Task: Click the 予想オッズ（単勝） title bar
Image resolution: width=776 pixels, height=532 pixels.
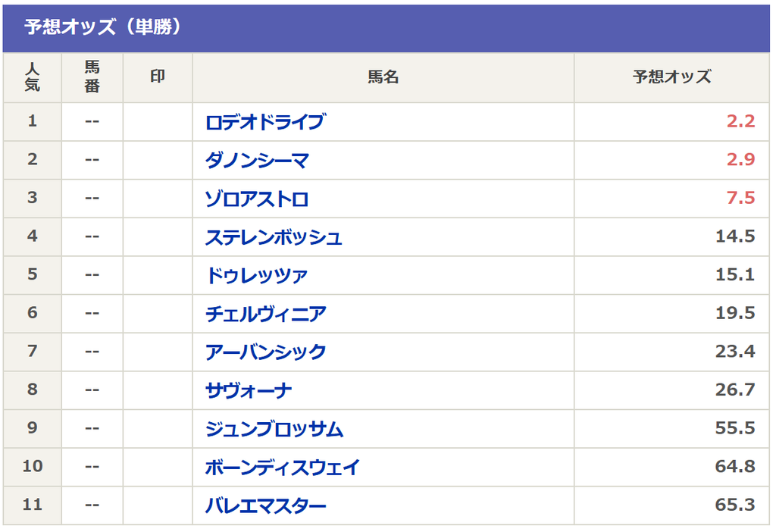Action: coord(386,28)
